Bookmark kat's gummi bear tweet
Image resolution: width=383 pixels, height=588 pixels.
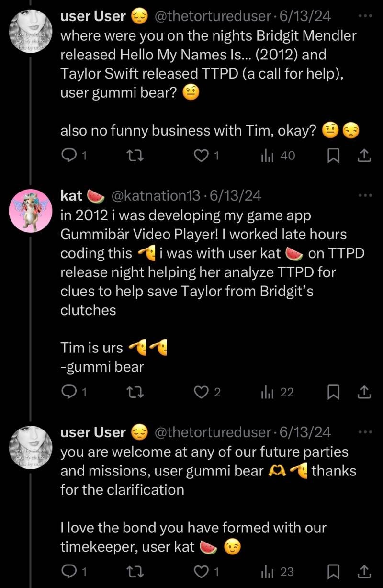(334, 392)
